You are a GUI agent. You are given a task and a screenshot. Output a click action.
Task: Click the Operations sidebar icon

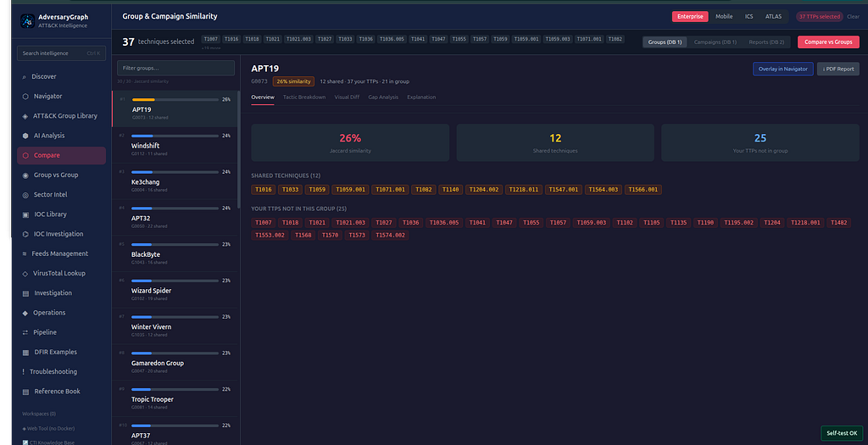25,313
